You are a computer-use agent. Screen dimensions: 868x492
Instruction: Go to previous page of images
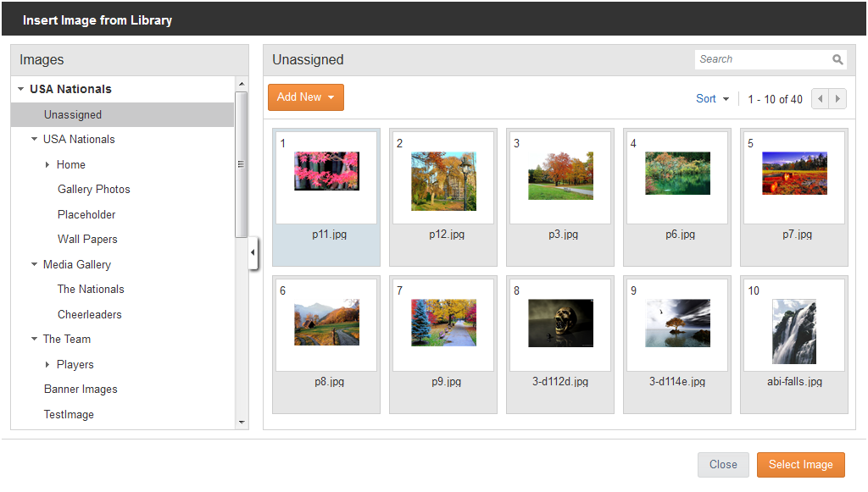click(x=821, y=99)
